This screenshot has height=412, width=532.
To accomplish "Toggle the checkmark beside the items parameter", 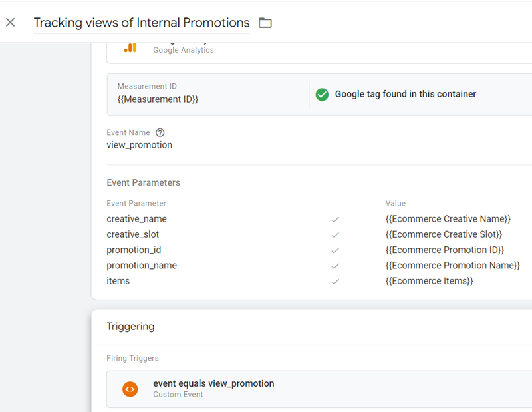I will pyautogui.click(x=335, y=280).
